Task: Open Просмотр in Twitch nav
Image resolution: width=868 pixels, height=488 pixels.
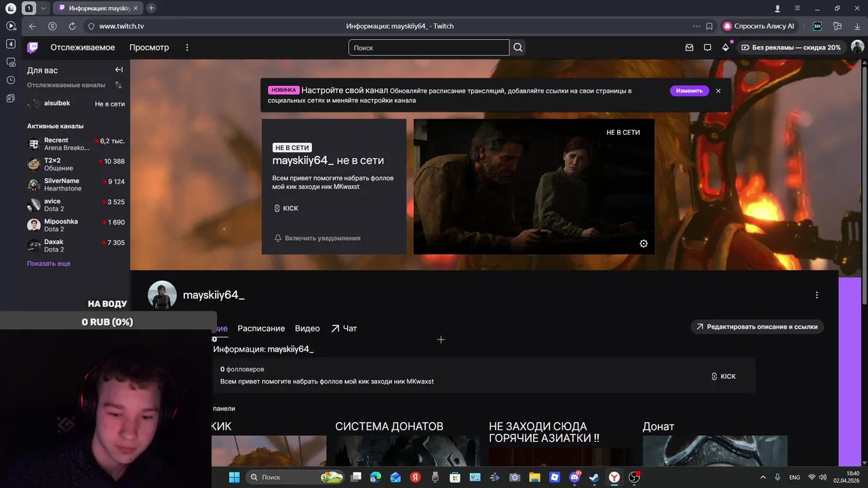Action: coord(149,47)
